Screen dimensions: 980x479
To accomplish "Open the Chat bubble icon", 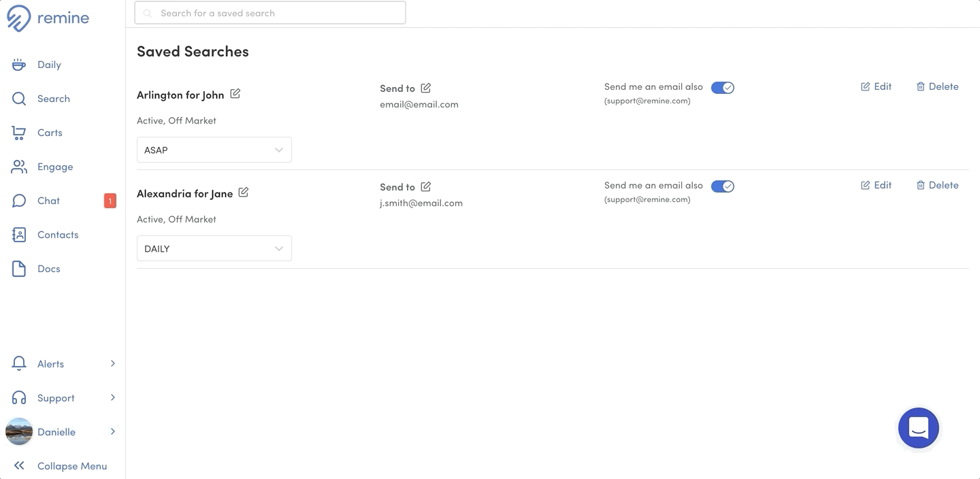I will (x=19, y=201).
